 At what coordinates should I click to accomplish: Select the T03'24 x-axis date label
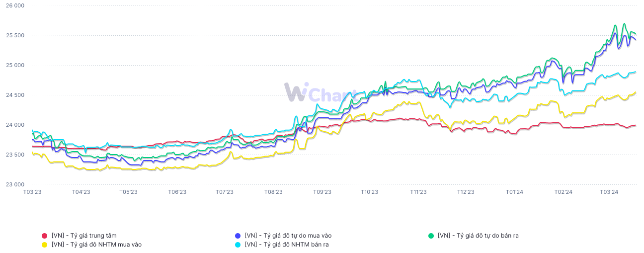[x=609, y=192]
